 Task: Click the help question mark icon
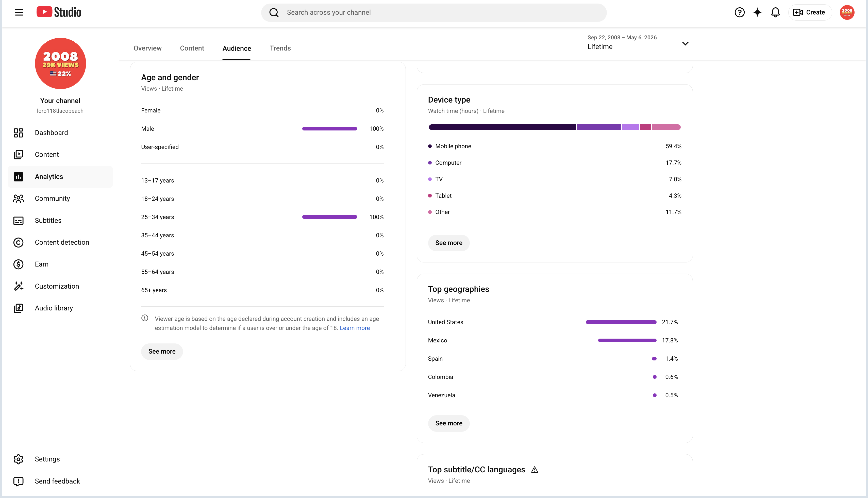739,12
